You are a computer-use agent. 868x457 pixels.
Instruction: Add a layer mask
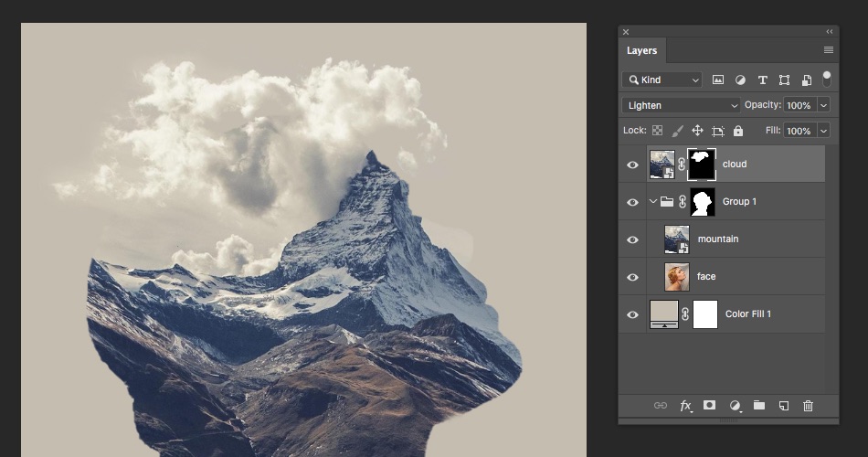[x=709, y=406]
